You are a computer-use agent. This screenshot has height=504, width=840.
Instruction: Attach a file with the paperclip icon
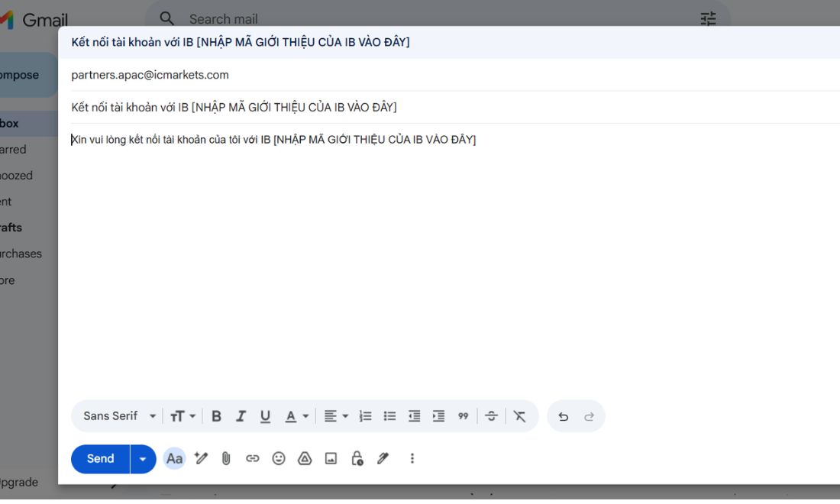click(226, 458)
